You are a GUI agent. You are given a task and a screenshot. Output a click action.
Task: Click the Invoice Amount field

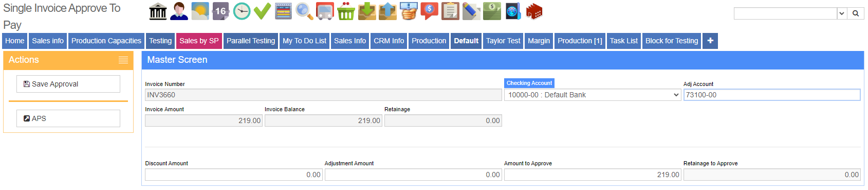[204, 120]
